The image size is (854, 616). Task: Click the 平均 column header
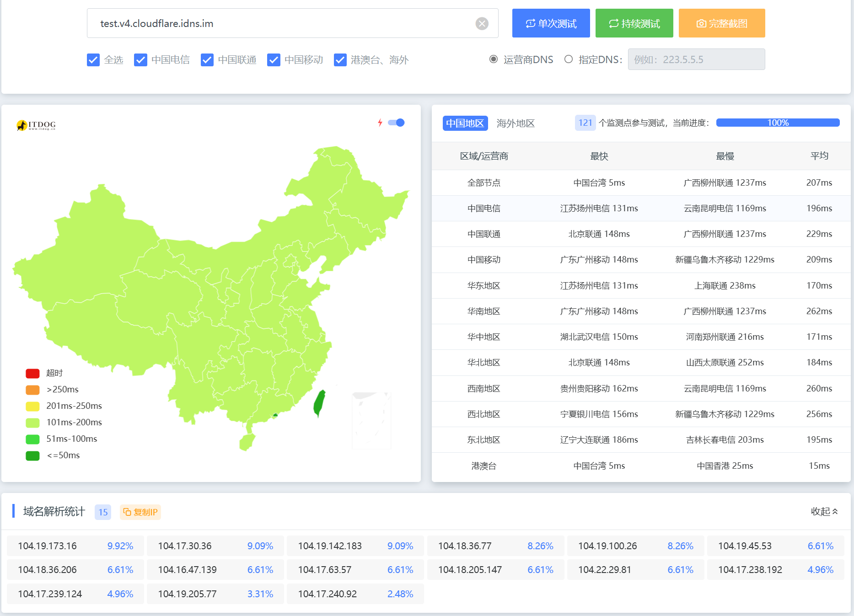pos(819,156)
